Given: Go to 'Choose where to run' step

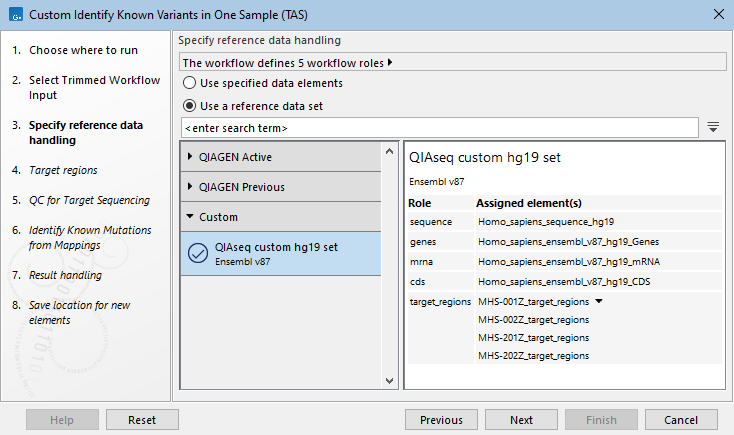Looking at the screenshot, I should pyautogui.click(x=83, y=50).
